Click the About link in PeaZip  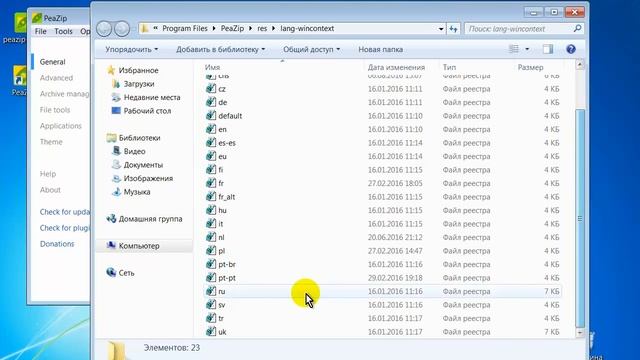pos(50,190)
